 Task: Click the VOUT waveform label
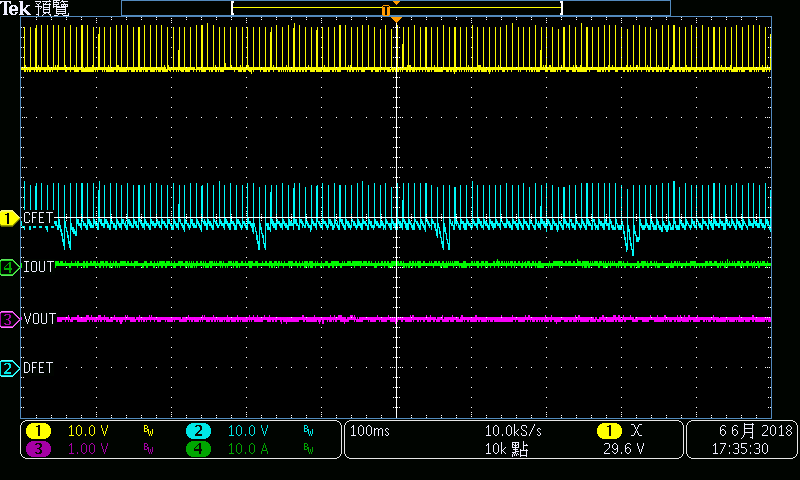point(39,319)
